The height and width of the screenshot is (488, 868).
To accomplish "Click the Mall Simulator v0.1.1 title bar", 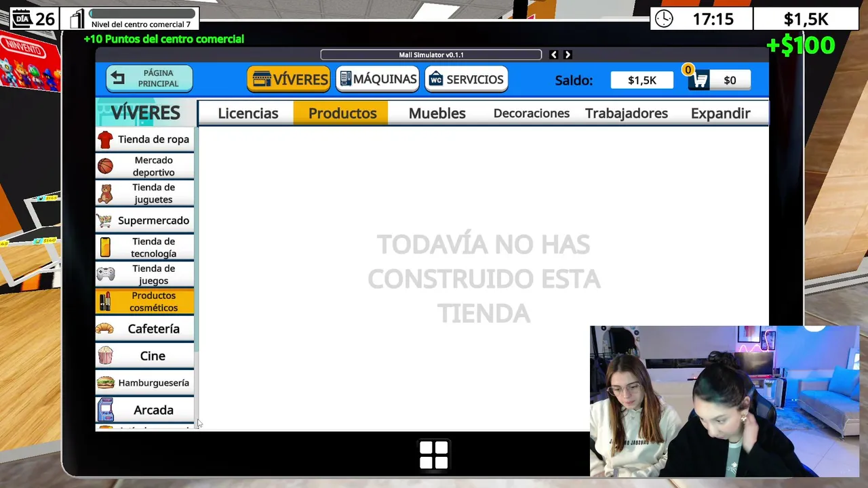I will click(x=431, y=55).
